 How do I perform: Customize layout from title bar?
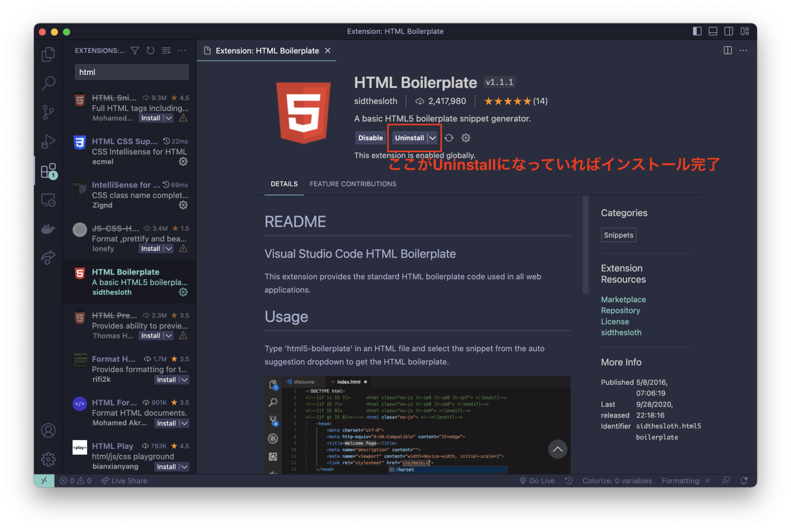click(x=744, y=31)
